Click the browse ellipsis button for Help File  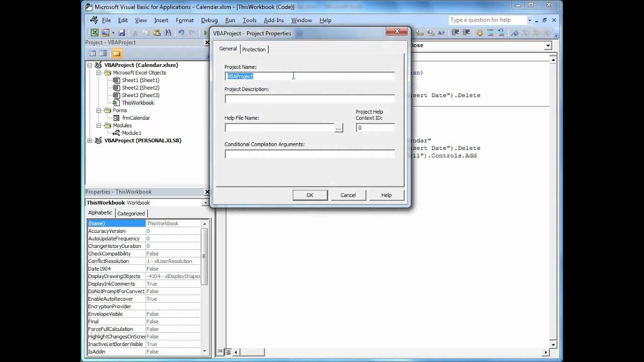[339, 128]
